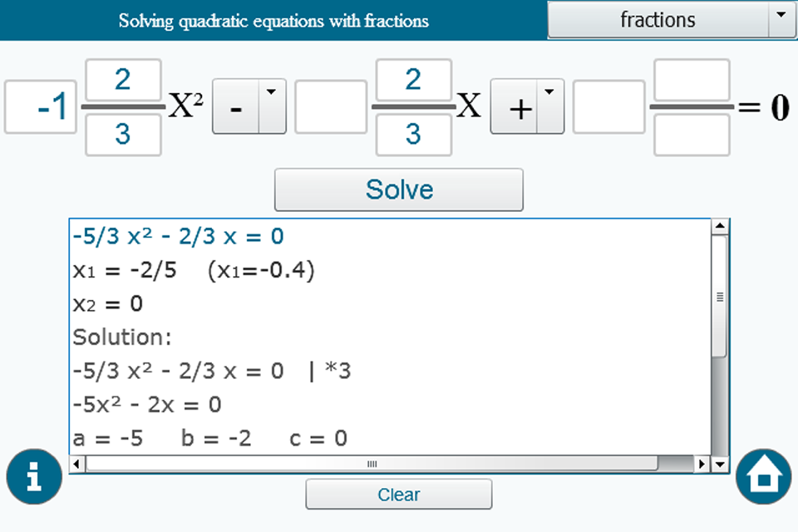This screenshot has width=798, height=532.
Task: Expand the plus sign operator dropdown
Action: click(527, 106)
